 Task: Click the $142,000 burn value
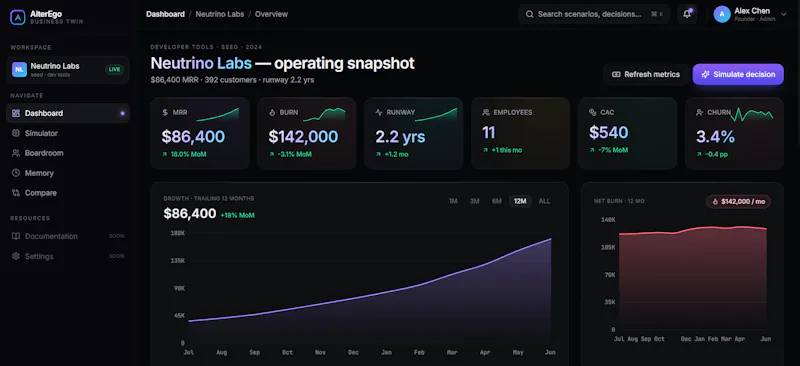303,137
